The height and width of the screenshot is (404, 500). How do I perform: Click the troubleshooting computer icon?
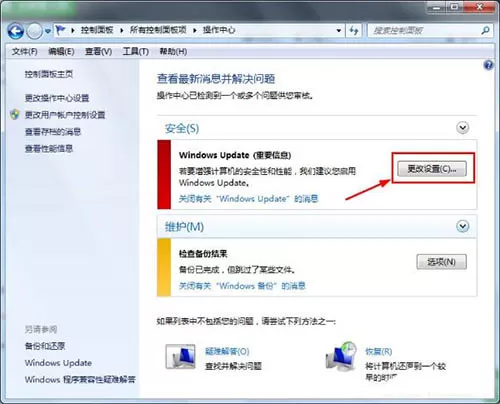180,357
